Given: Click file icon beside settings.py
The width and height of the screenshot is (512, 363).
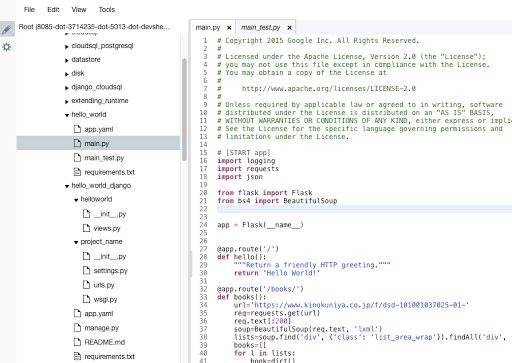Looking at the screenshot, I should coord(86,270).
